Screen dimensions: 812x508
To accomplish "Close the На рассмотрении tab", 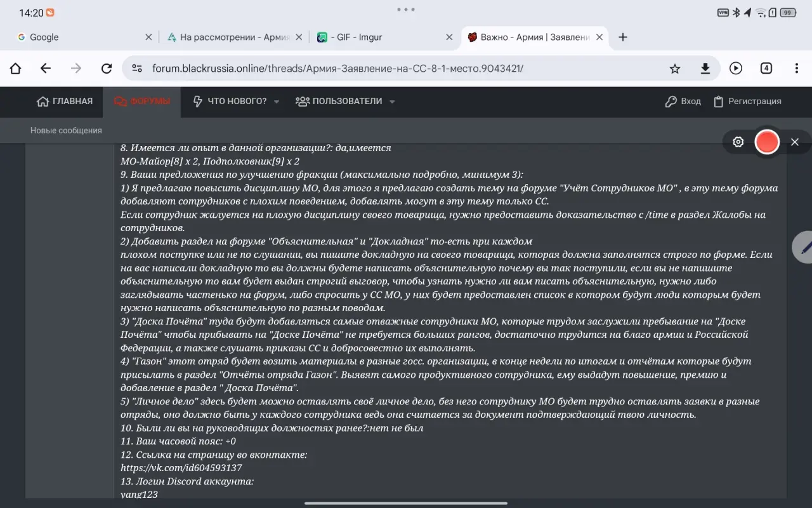I will [x=299, y=37].
